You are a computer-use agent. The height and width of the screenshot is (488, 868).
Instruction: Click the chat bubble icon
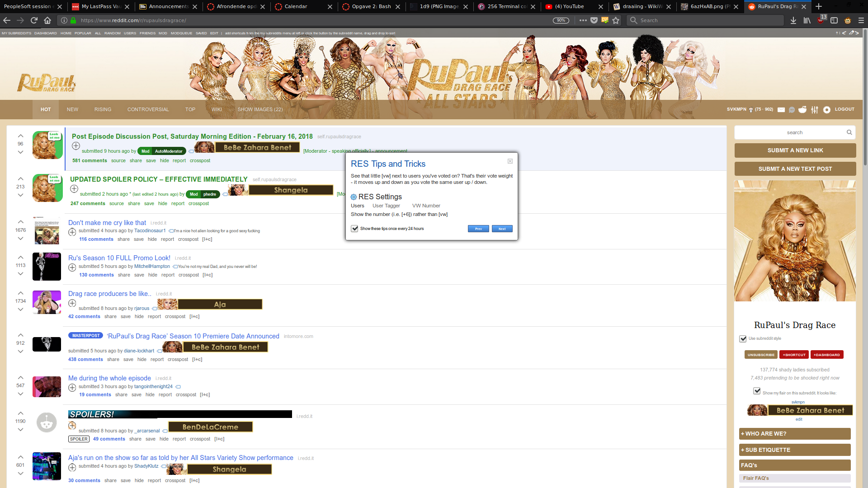point(792,110)
